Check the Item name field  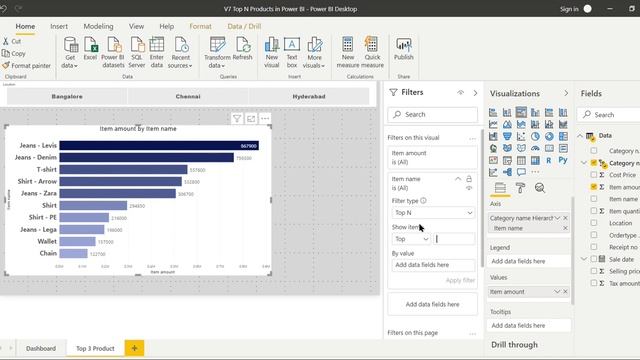[594, 199]
